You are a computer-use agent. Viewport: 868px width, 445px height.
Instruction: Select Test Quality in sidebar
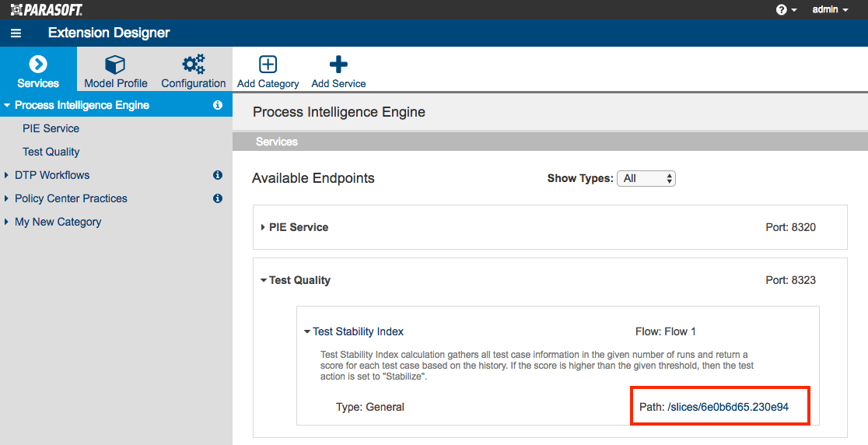[51, 152]
